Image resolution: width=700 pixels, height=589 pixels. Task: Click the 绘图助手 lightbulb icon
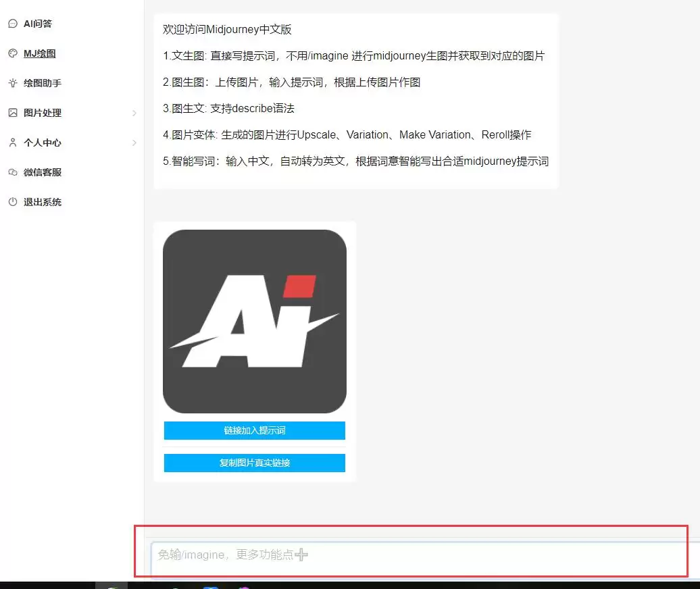(13, 83)
